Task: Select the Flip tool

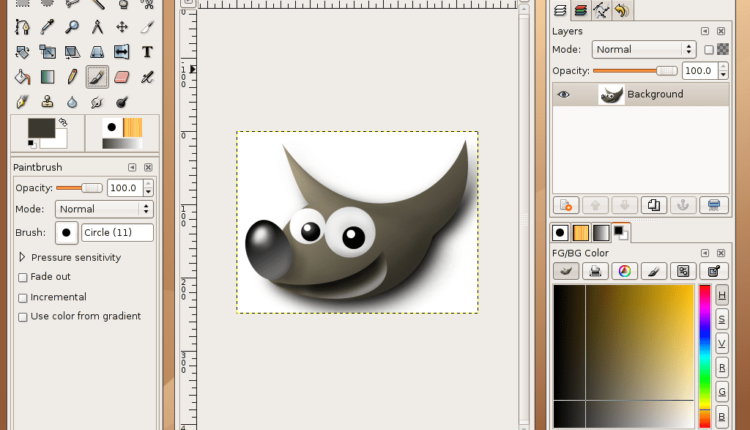Action: [122, 52]
